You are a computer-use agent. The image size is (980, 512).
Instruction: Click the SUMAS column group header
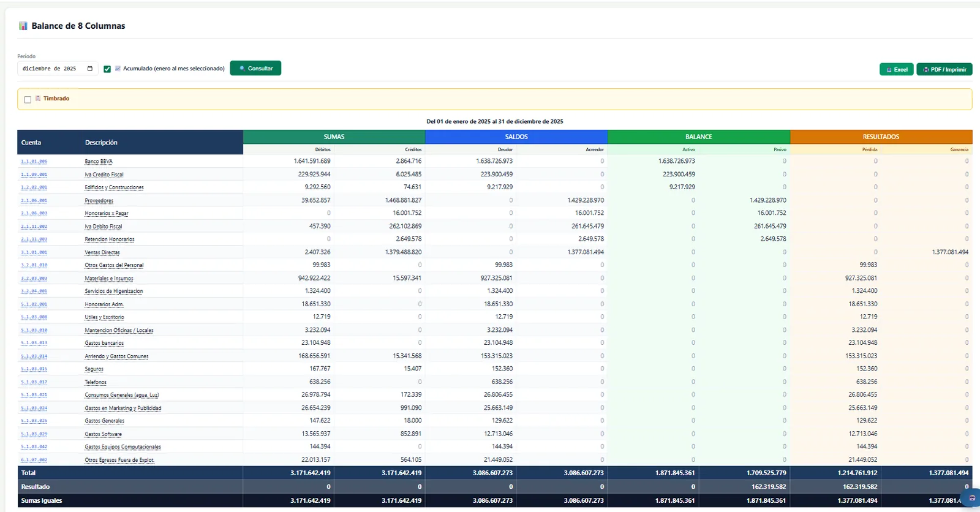[334, 137]
